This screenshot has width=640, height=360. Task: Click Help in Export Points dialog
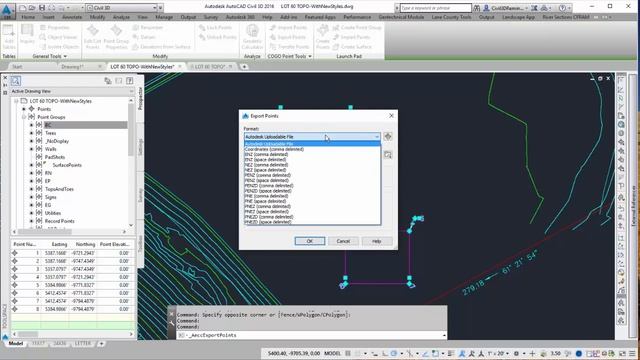[x=376, y=241]
